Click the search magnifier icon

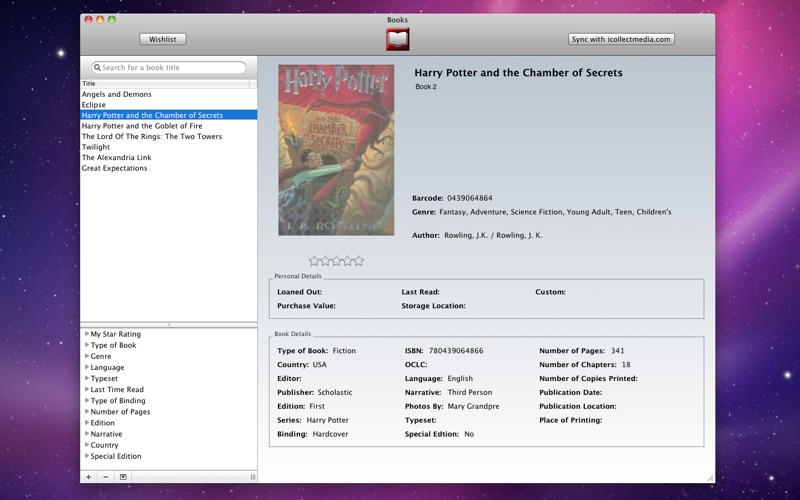(x=97, y=67)
